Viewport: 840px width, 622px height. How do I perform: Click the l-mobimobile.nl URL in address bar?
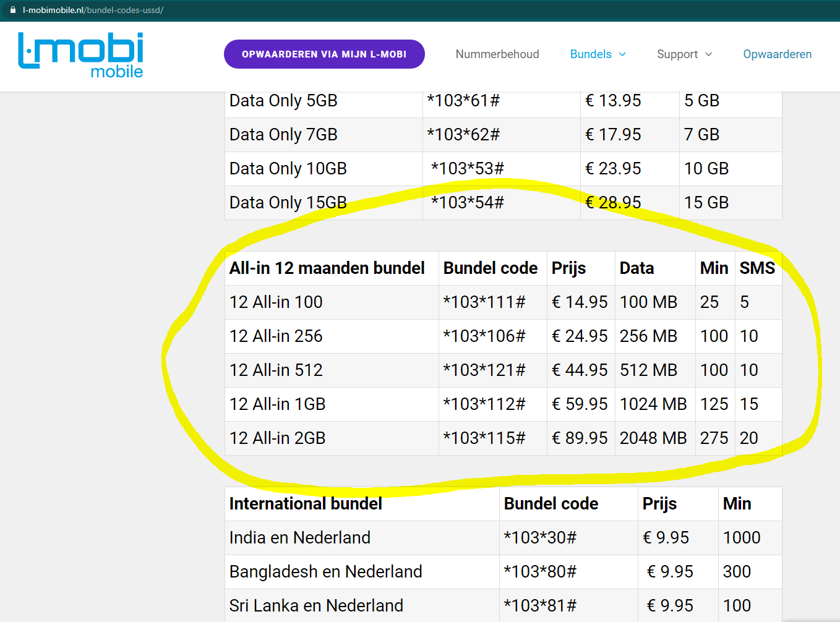(x=93, y=10)
